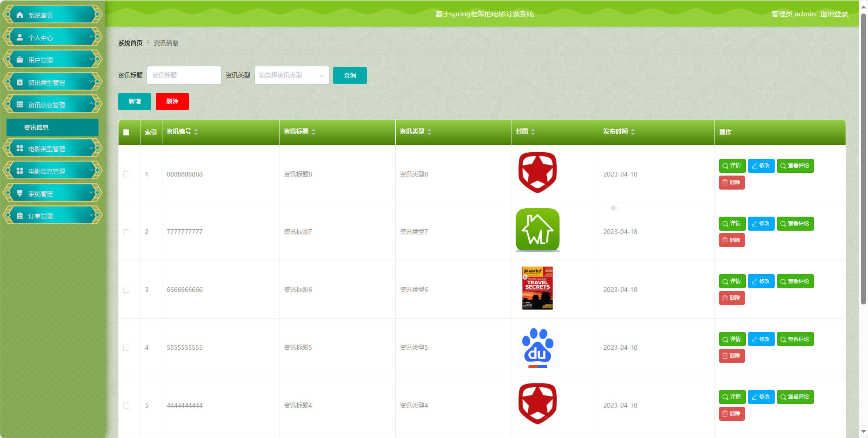868x438 pixels.
Task: Click the row 删除 button for 5555555555
Action: pyautogui.click(x=732, y=356)
